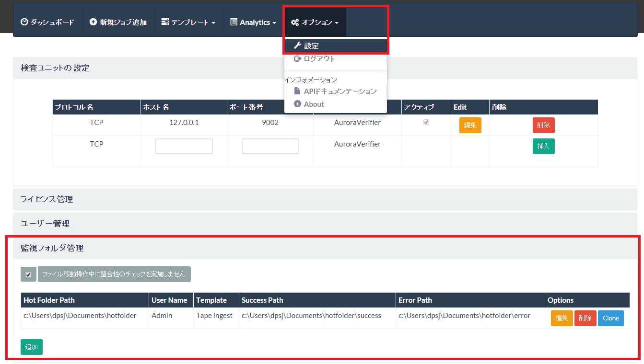Select 設定 from the options menu
This screenshot has width=644, height=364.
(336, 46)
